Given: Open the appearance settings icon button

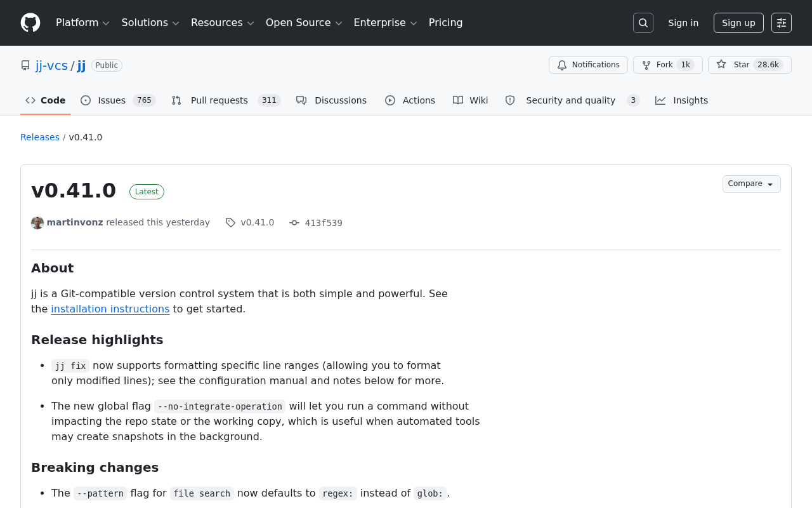Looking at the screenshot, I should coord(782,23).
